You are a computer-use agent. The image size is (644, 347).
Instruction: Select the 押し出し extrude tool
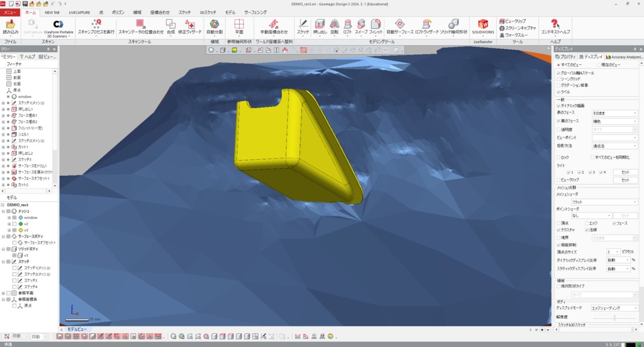(319, 26)
